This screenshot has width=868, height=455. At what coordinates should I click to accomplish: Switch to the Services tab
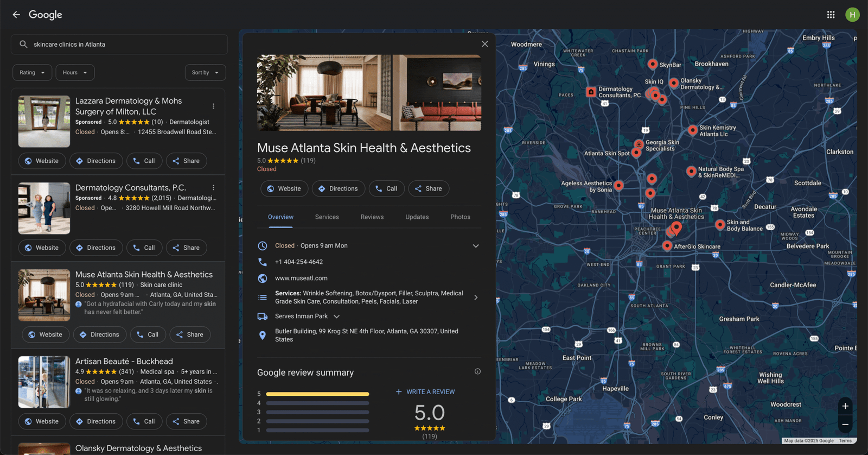pyautogui.click(x=327, y=217)
